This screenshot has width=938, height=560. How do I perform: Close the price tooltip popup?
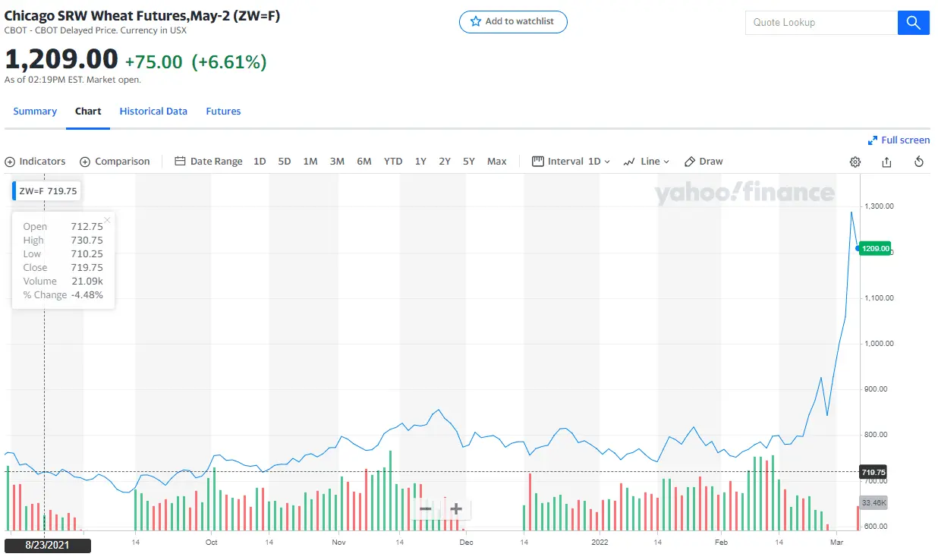(107, 220)
